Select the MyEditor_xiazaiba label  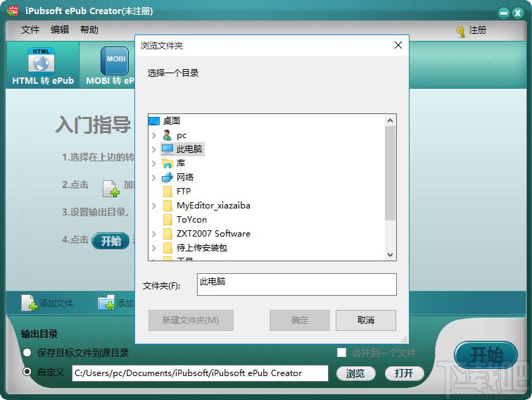213,206
